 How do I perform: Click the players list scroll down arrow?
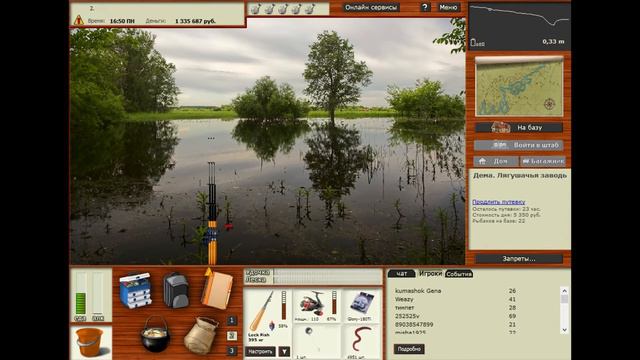[x=564, y=330]
